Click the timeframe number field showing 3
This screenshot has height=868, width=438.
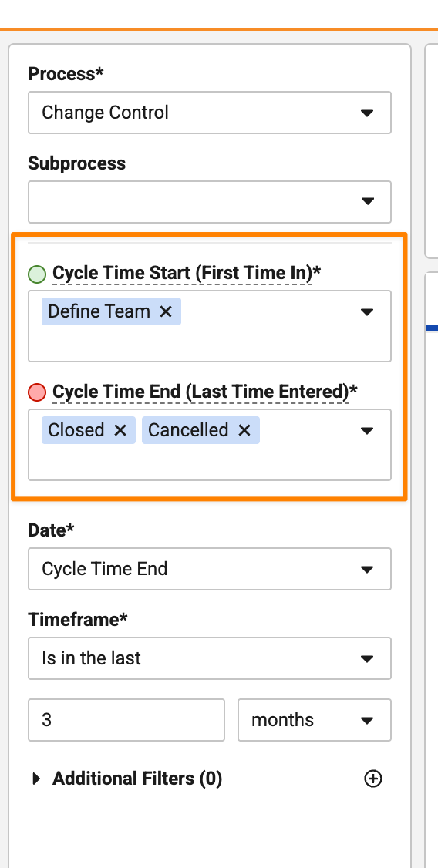126,720
